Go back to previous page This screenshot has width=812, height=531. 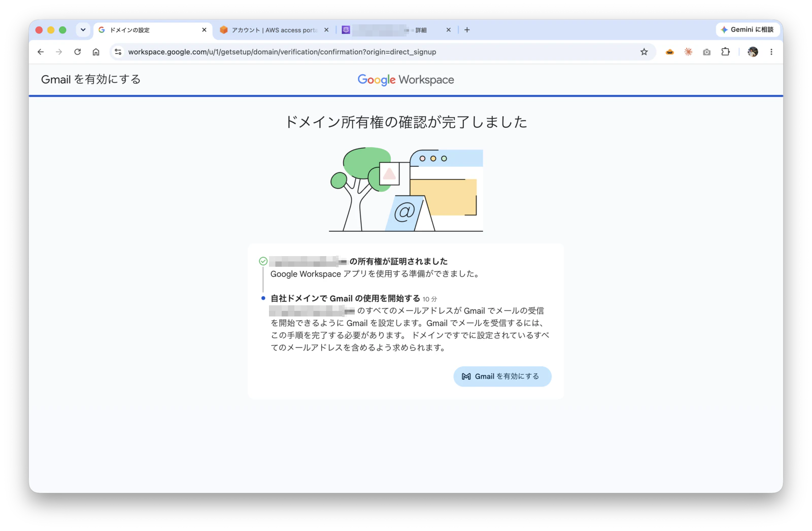41,52
